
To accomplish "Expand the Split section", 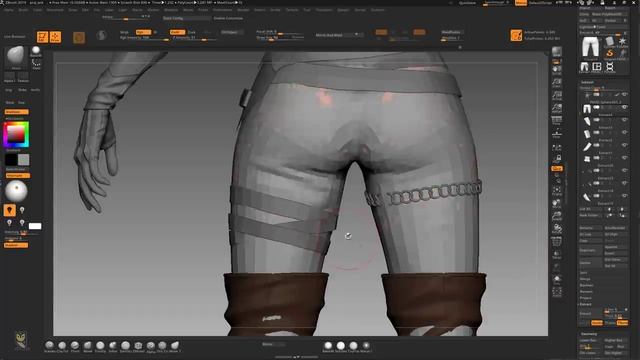I will pyautogui.click(x=584, y=273).
